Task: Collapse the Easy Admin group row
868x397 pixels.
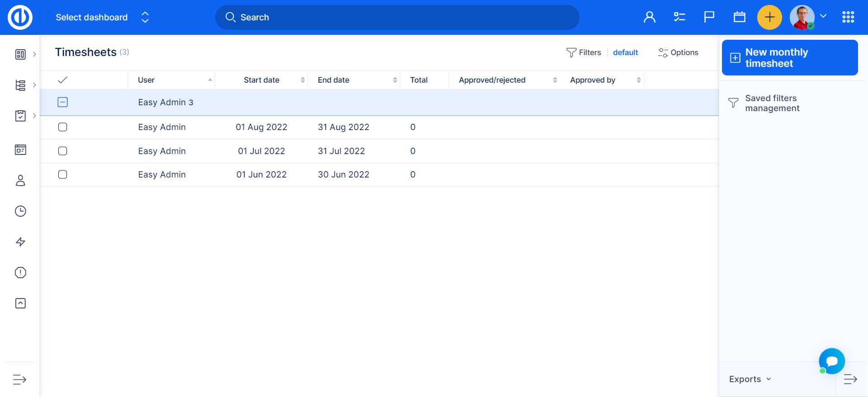Action: (x=63, y=103)
